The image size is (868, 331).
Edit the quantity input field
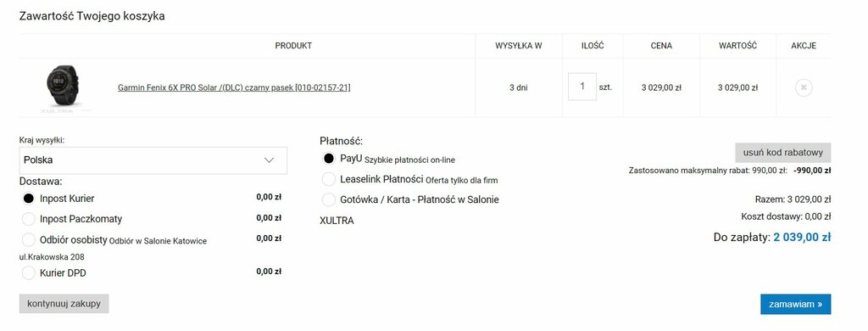click(x=581, y=87)
